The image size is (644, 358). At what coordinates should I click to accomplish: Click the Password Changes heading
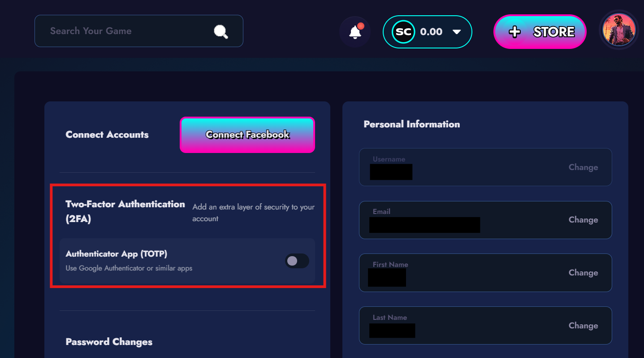click(109, 342)
